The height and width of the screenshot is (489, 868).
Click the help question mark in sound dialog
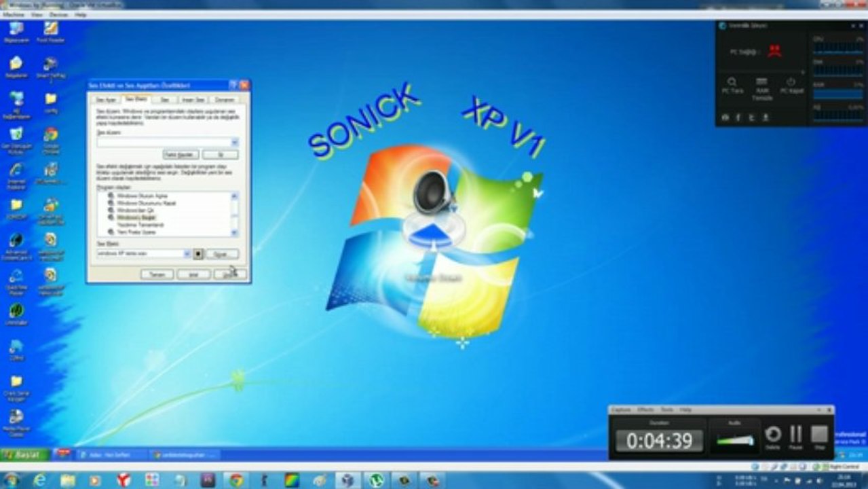233,85
